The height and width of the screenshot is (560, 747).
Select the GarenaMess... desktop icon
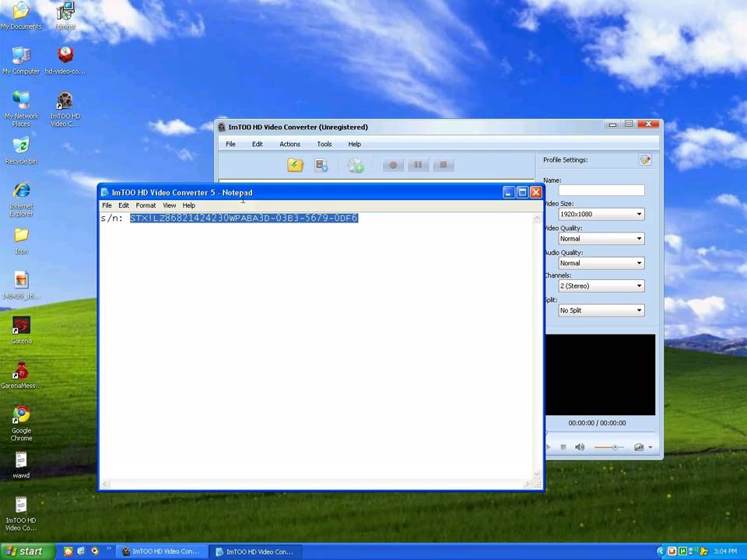click(x=21, y=375)
